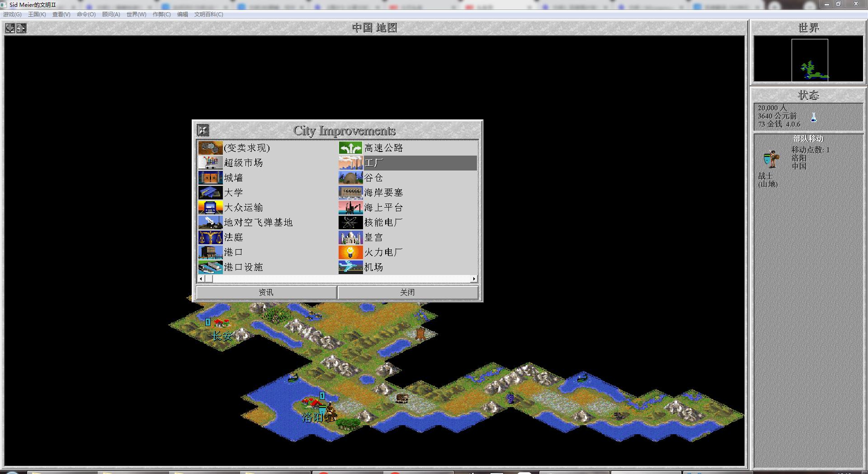Click the Granary (谷仓) icon
Screen dimensions: 868x474
point(351,178)
